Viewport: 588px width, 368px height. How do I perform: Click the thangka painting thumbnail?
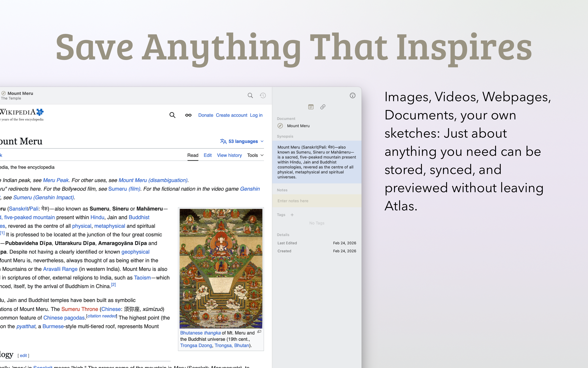click(x=221, y=268)
